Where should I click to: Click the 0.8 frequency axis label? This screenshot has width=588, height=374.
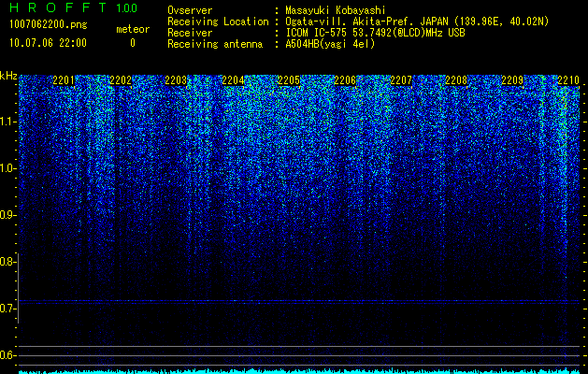[x=7, y=262]
